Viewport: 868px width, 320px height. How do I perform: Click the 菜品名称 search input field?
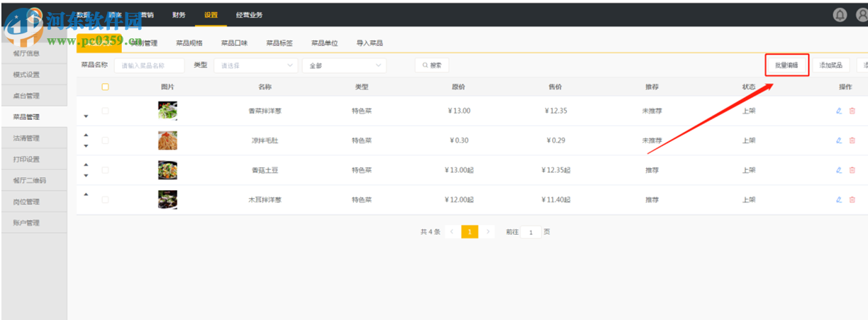coord(149,65)
